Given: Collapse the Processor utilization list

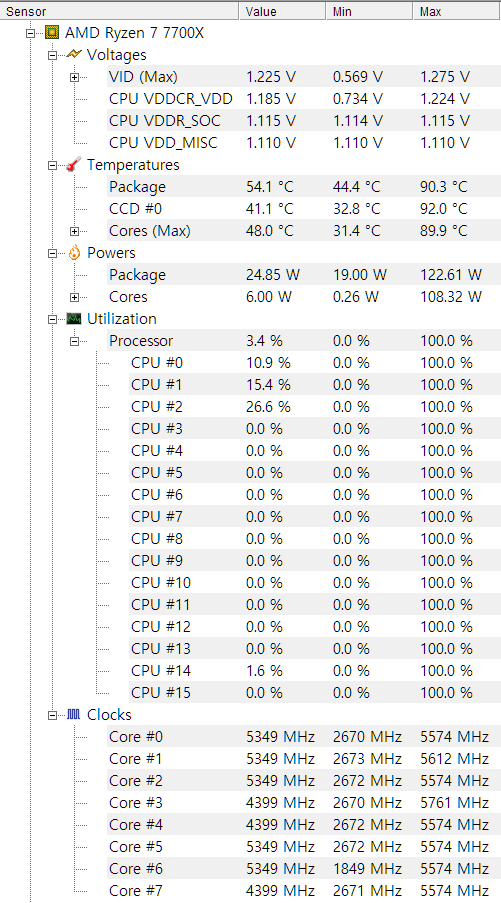Looking at the screenshot, I should (x=74, y=342).
